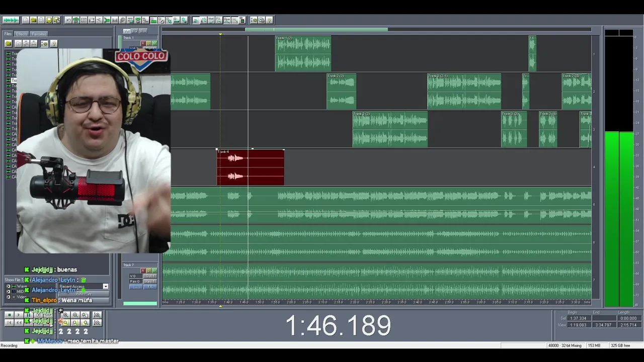
Task: Click Track 7 volume V 0 field
Action: (136, 276)
